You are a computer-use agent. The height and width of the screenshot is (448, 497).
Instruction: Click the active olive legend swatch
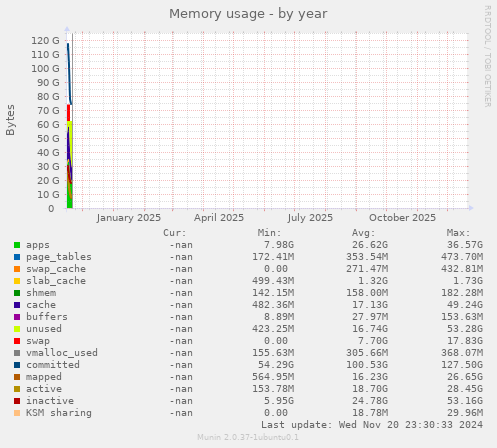(17, 389)
